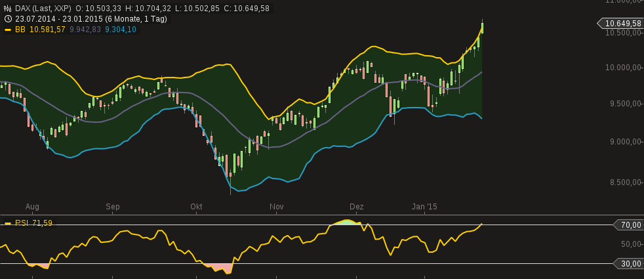644x279 pixels.
Task: Click the high value H: 10.704,32
Action: (x=150, y=9)
